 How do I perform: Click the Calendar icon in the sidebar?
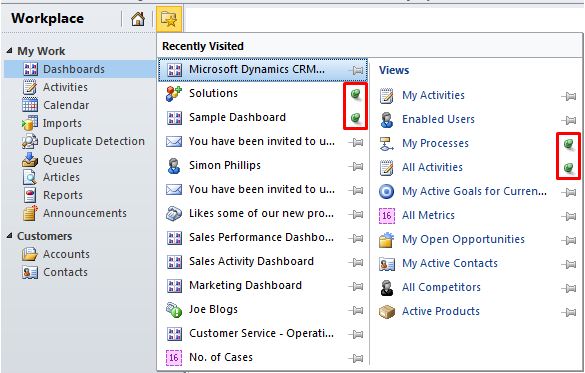(30, 105)
